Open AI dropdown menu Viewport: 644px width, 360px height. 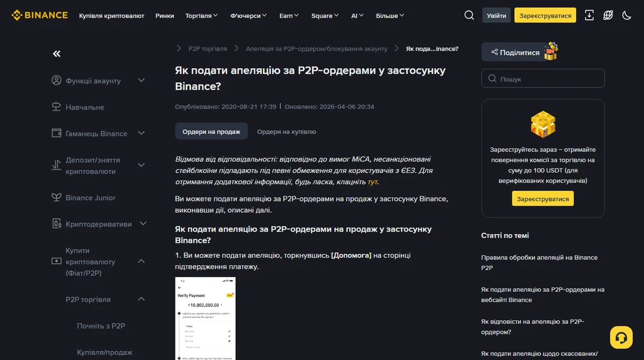(x=357, y=16)
